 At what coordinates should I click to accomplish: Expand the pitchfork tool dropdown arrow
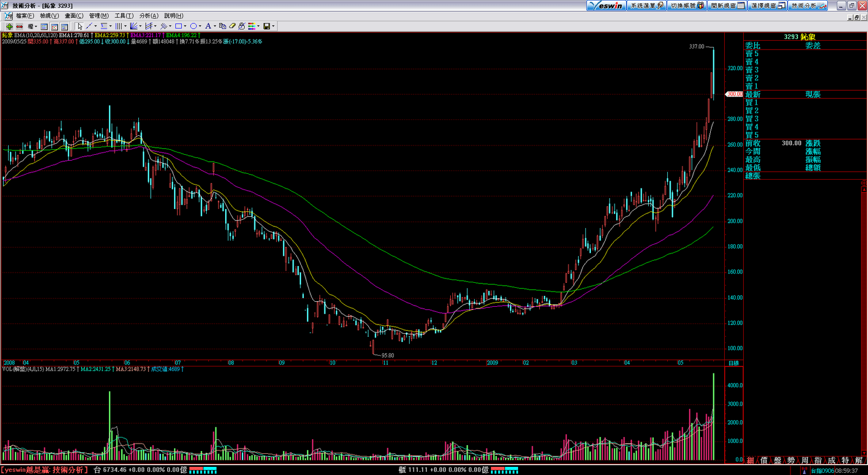coord(155,26)
